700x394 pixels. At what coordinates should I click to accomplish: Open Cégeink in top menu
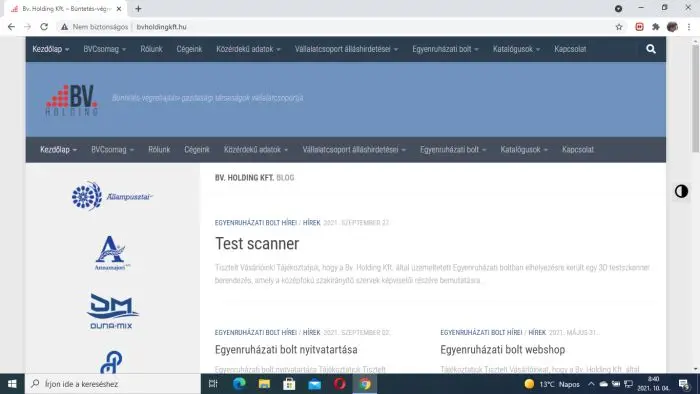pyautogui.click(x=189, y=49)
